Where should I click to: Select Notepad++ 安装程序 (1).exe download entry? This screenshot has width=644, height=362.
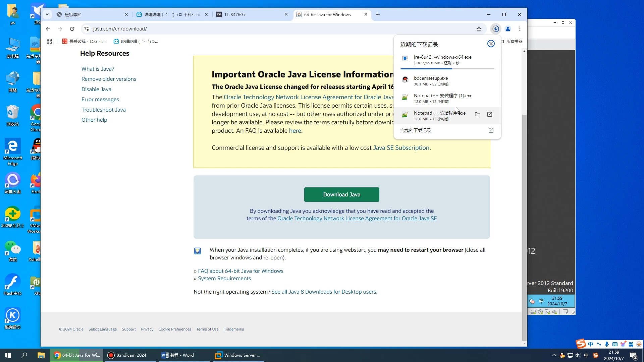447,98
